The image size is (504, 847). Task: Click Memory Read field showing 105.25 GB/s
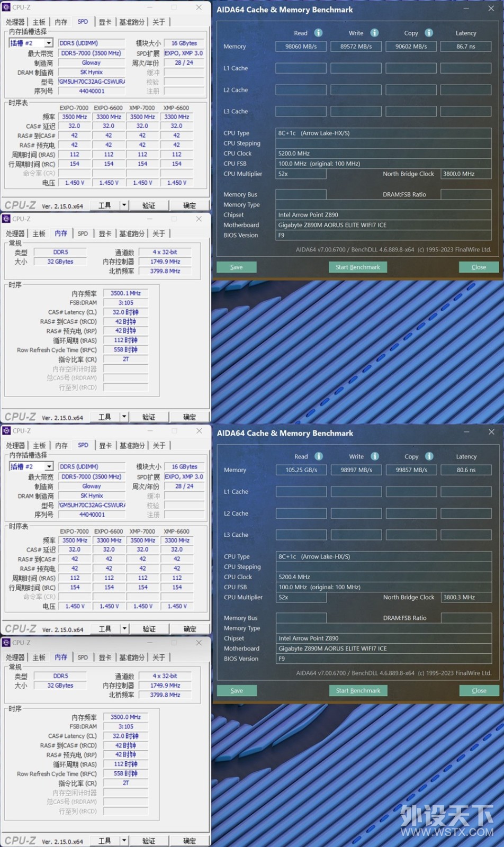pyautogui.click(x=301, y=470)
